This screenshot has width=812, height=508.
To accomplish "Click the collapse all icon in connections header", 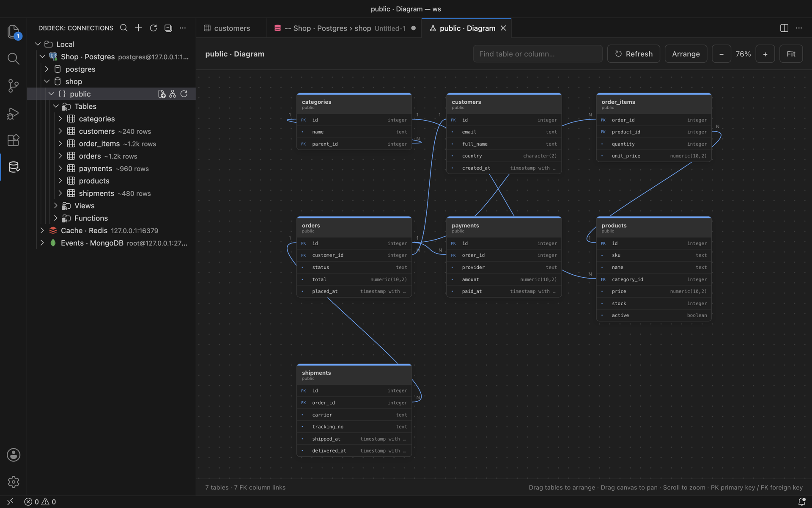I will click(168, 28).
